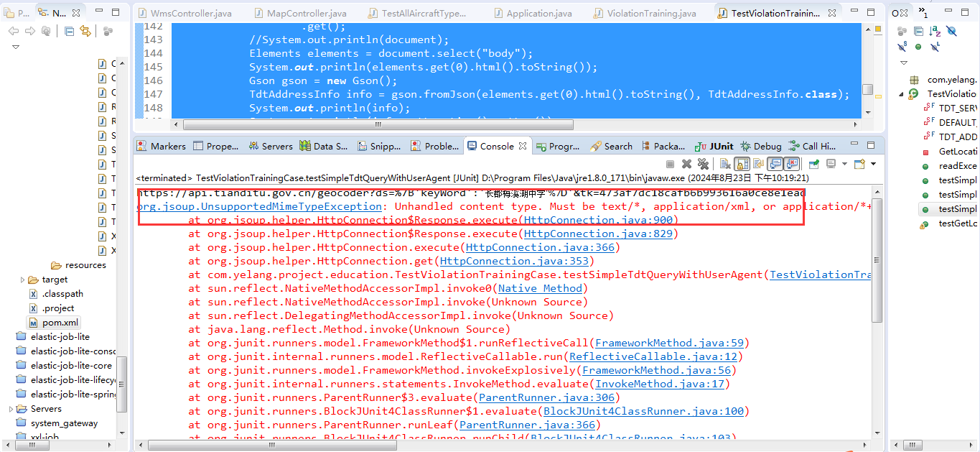Switch to the Debug view tab

point(761,146)
